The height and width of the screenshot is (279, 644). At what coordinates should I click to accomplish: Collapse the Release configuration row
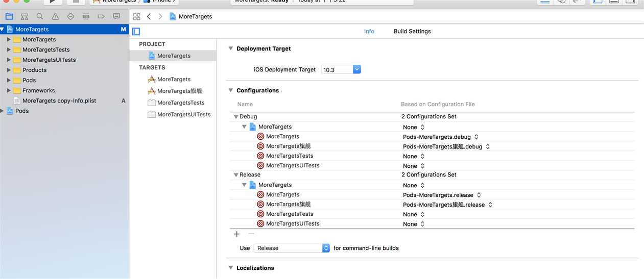pyautogui.click(x=236, y=175)
